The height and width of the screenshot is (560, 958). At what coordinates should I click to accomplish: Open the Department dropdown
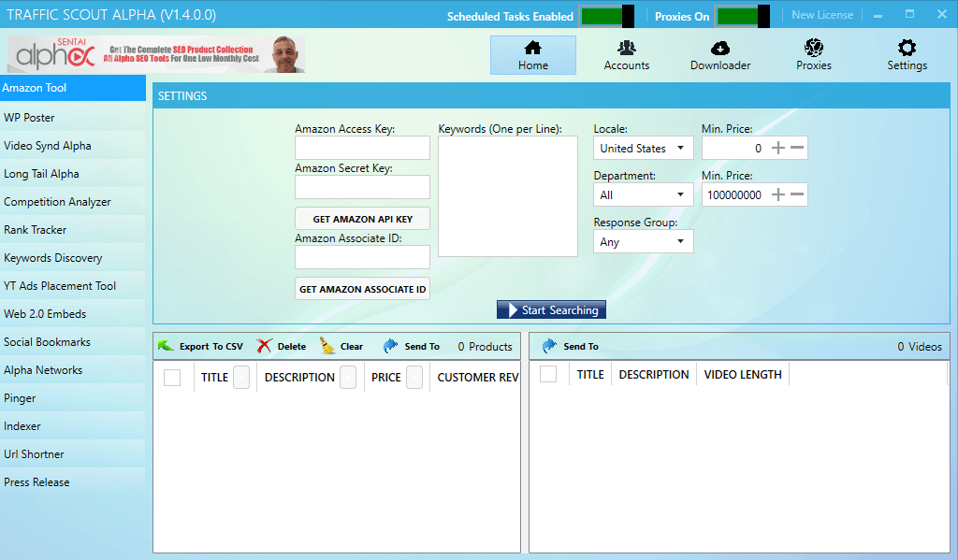coord(643,195)
